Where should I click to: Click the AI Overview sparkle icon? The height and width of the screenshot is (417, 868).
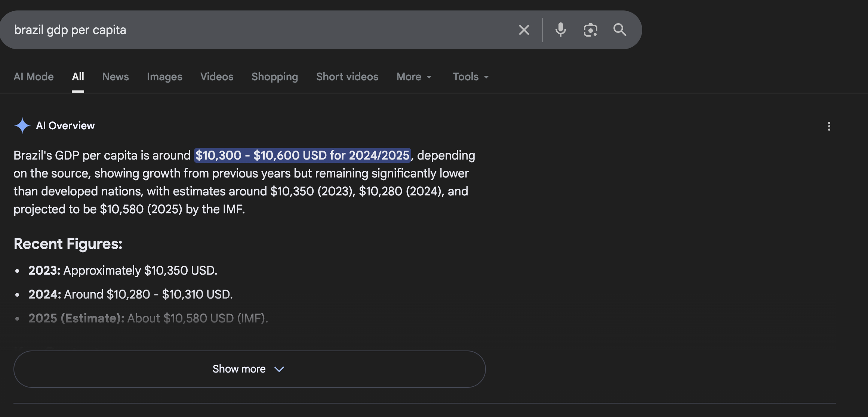[x=22, y=126]
